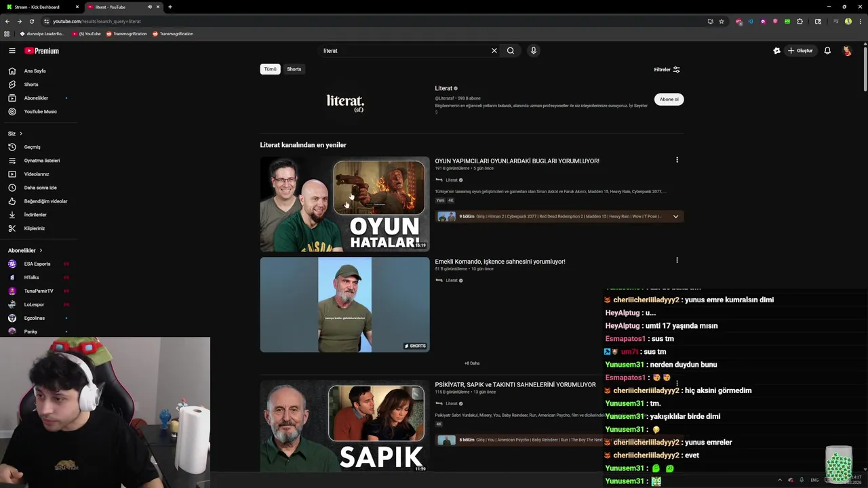This screenshot has width=868, height=488.
Task: Open the browser extensions puzzle icon
Action: 800,22
